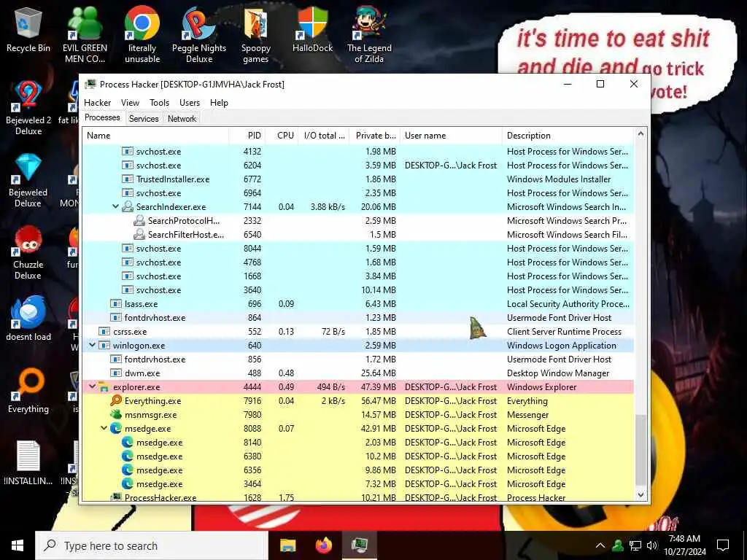
Task: Sort by the Private bytes column header
Action: click(375, 135)
